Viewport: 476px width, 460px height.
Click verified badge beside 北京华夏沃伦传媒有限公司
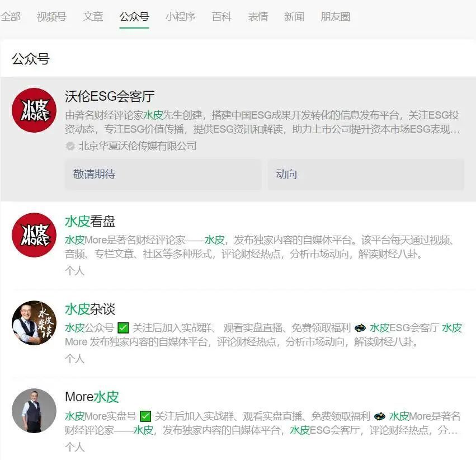click(x=70, y=146)
